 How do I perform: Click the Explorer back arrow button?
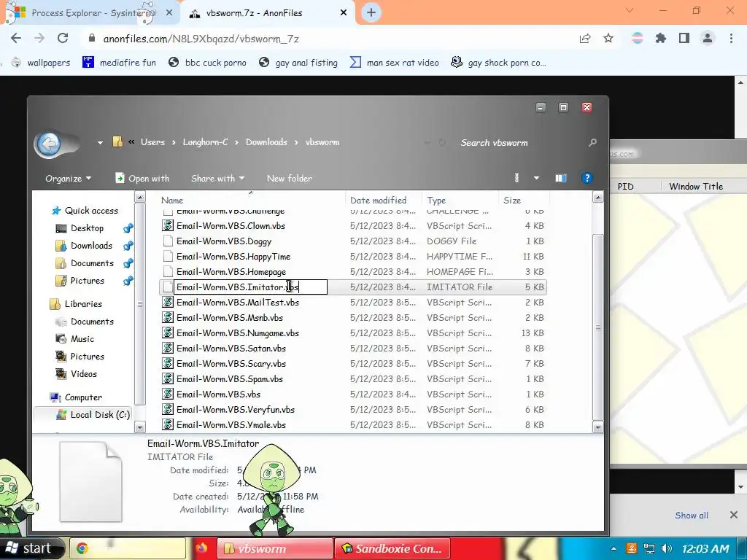(x=49, y=144)
